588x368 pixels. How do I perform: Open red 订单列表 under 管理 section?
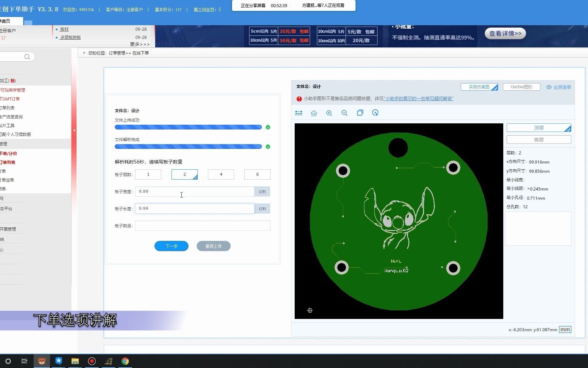click(7, 163)
